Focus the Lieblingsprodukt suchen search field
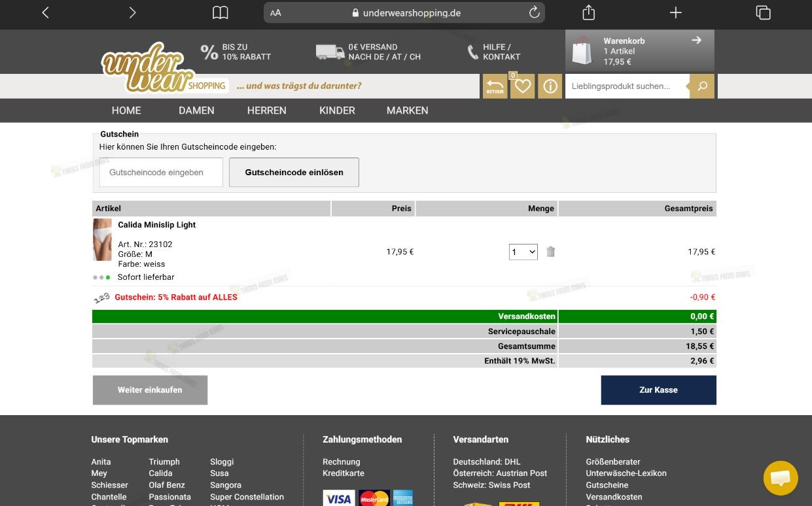 point(627,86)
